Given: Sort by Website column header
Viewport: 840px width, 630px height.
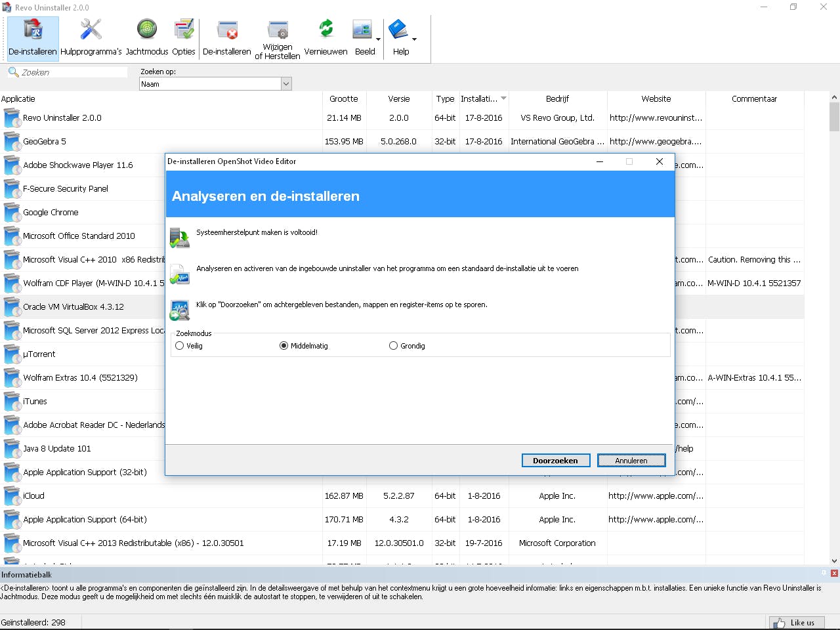Looking at the screenshot, I should click(x=656, y=98).
